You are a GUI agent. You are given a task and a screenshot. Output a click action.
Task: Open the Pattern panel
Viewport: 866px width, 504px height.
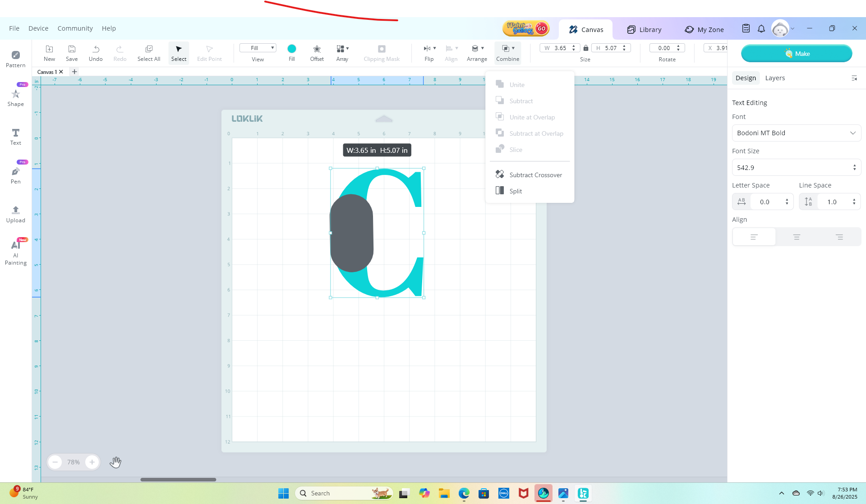tap(15, 59)
